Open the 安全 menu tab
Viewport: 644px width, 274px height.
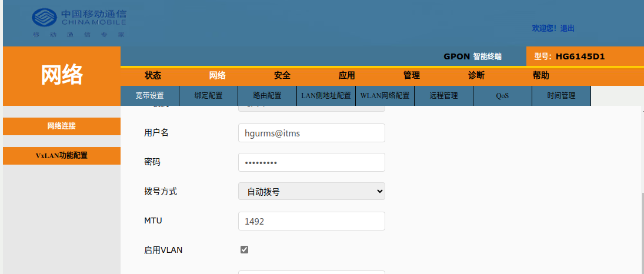coord(282,75)
